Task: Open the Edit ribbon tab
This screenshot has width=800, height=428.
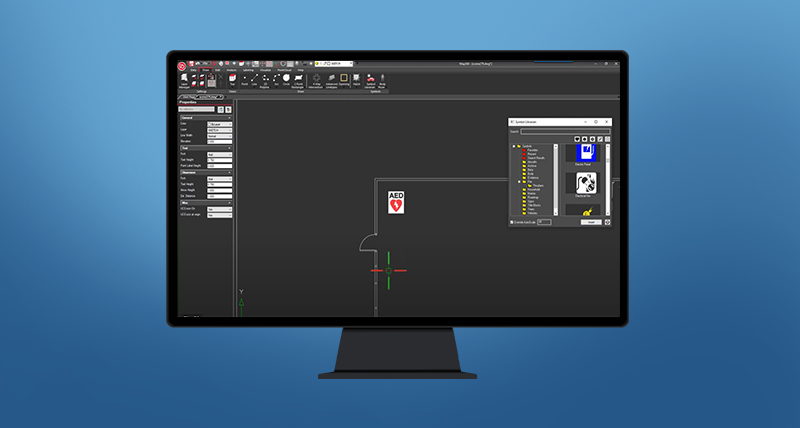Action: click(x=218, y=69)
